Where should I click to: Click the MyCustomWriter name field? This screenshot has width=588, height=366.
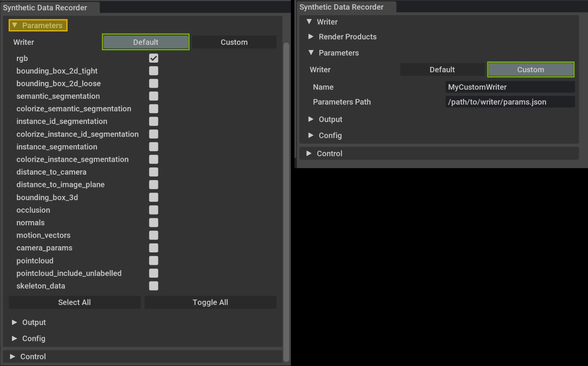click(509, 87)
